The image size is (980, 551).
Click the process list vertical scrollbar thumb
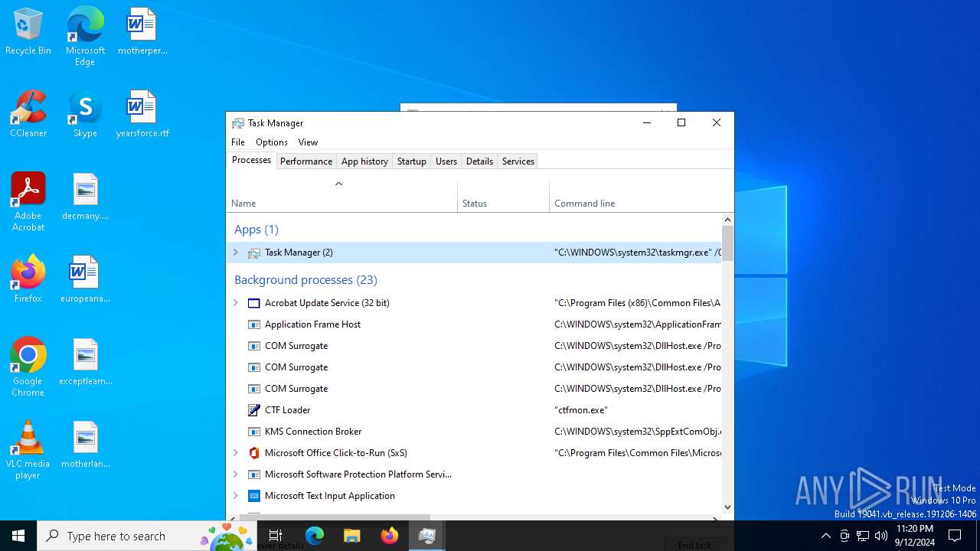pyautogui.click(x=727, y=243)
